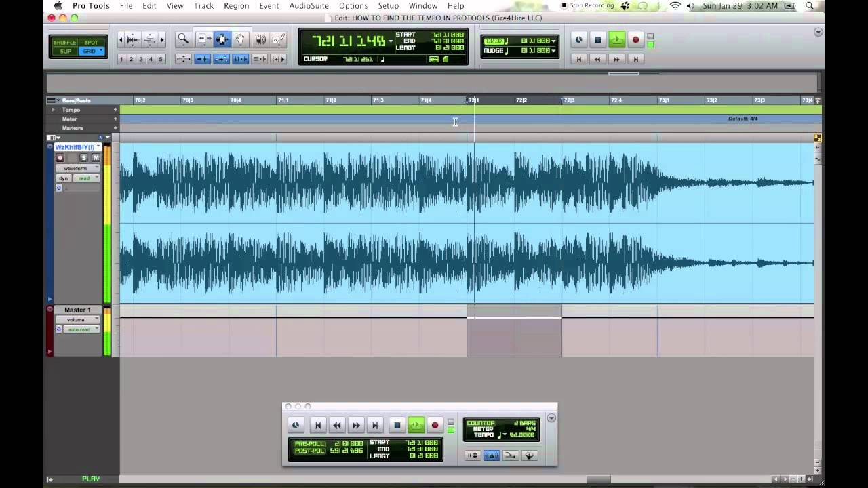The width and height of the screenshot is (868, 488).
Task: Open the Window menu
Action: pyautogui.click(x=422, y=5)
